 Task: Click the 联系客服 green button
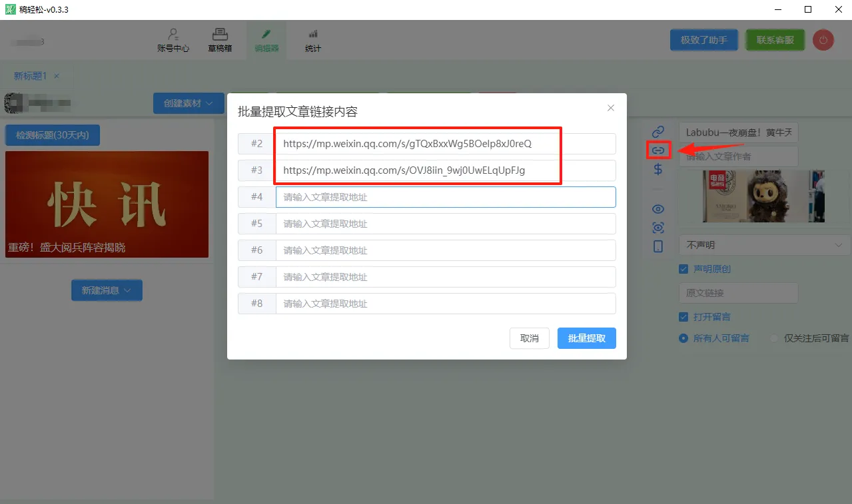[x=775, y=40]
